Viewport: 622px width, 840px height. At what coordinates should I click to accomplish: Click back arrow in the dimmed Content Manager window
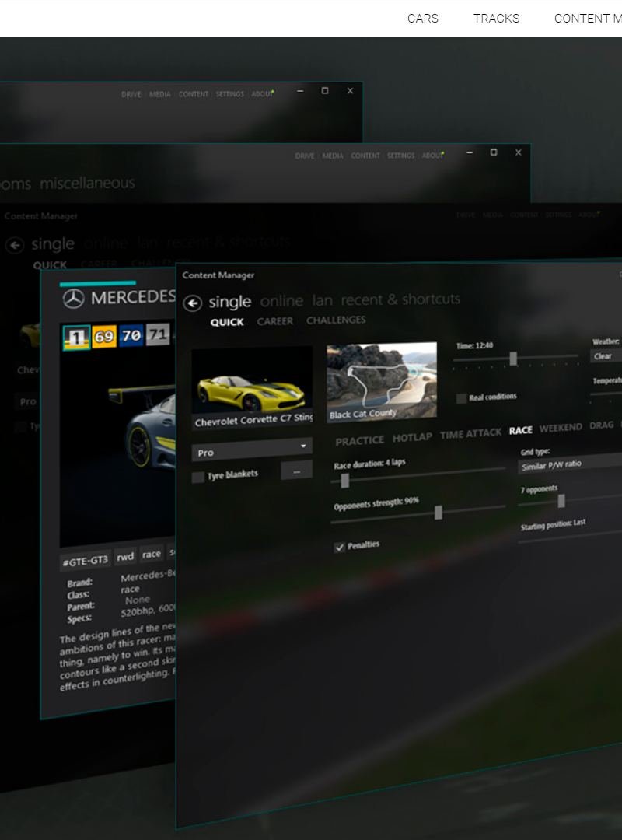point(15,245)
